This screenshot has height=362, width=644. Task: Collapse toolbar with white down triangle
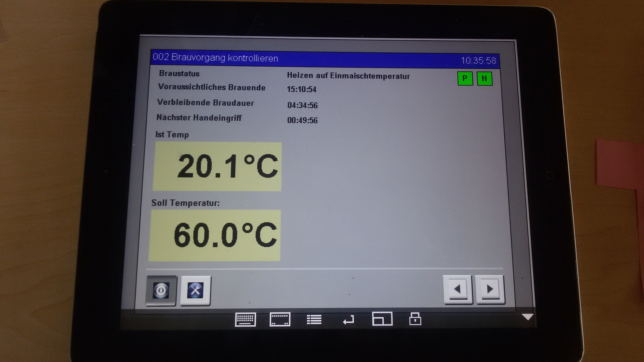(528, 317)
